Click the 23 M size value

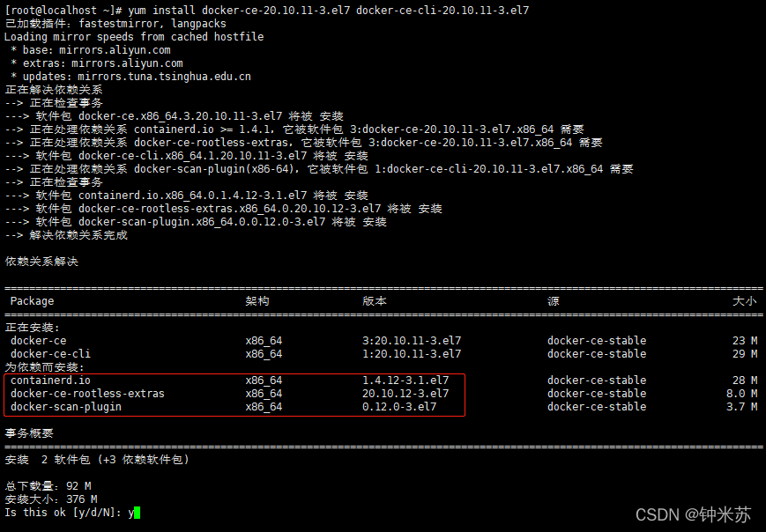pyautogui.click(x=745, y=341)
